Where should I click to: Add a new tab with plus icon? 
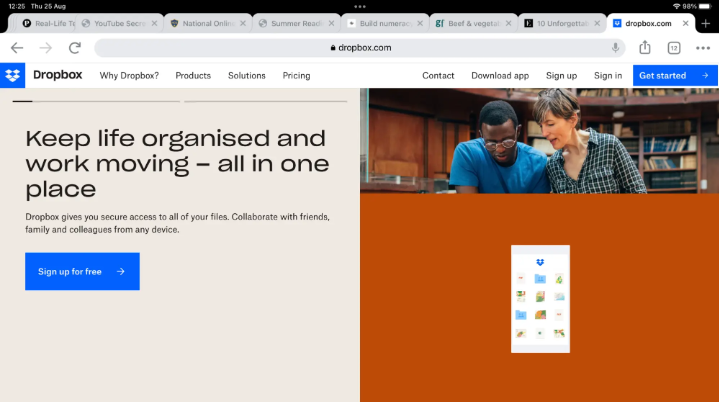coord(706,23)
